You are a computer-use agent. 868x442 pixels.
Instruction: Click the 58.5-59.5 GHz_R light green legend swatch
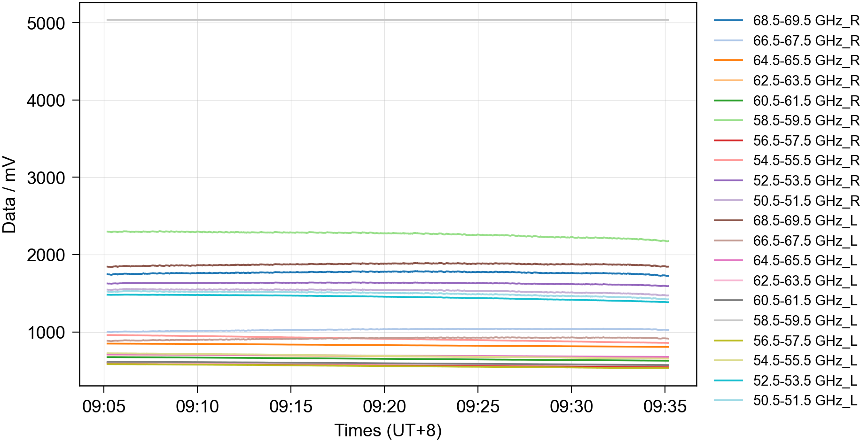[x=728, y=121]
